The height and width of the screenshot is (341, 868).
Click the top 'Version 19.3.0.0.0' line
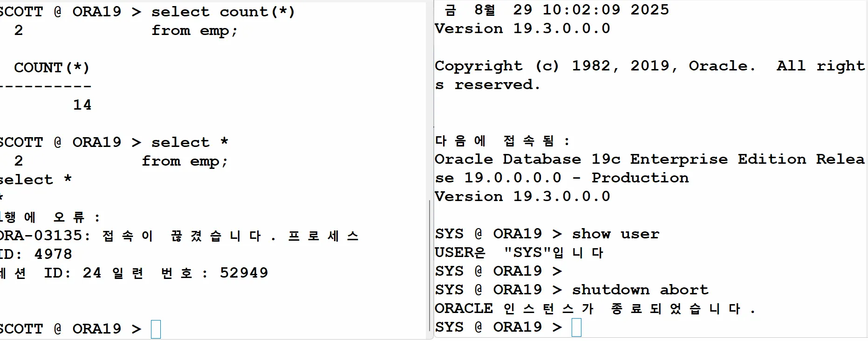[522, 28]
